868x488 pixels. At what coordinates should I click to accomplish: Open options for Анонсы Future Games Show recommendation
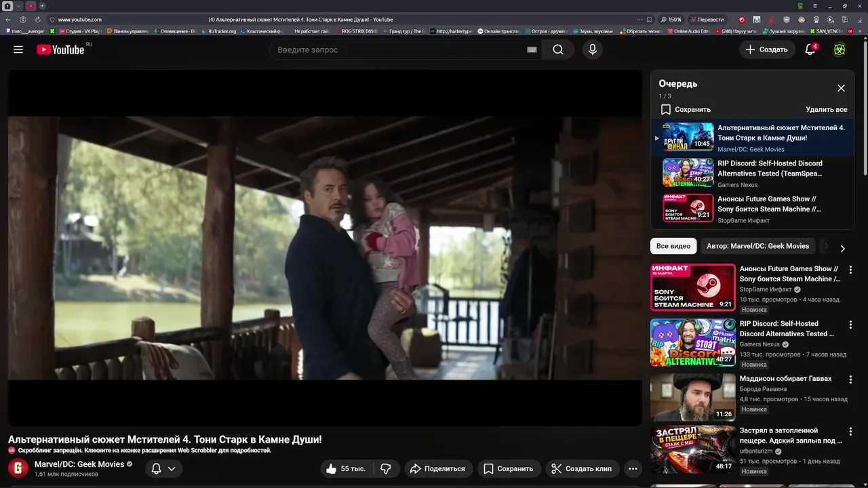(x=850, y=270)
